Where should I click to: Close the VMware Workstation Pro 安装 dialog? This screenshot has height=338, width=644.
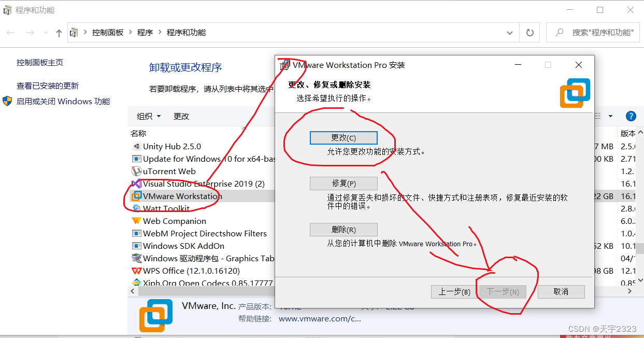pos(579,65)
